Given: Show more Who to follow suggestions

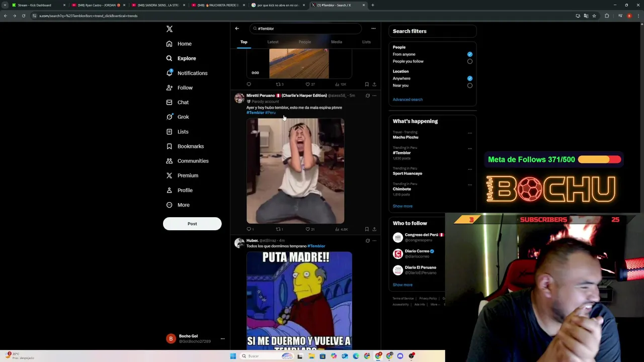Looking at the screenshot, I should coord(403,285).
